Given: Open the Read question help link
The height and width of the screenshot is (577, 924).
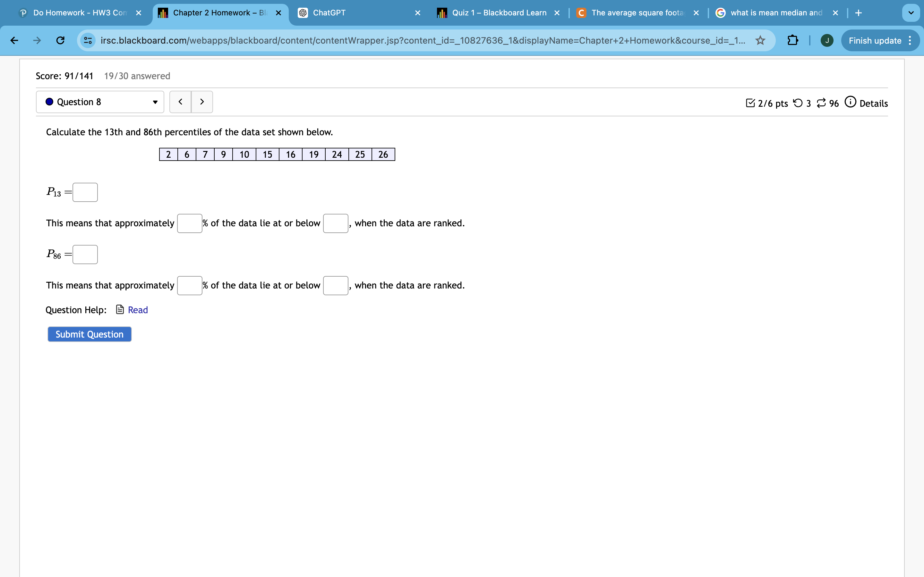Looking at the screenshot, I should [138, 309].
